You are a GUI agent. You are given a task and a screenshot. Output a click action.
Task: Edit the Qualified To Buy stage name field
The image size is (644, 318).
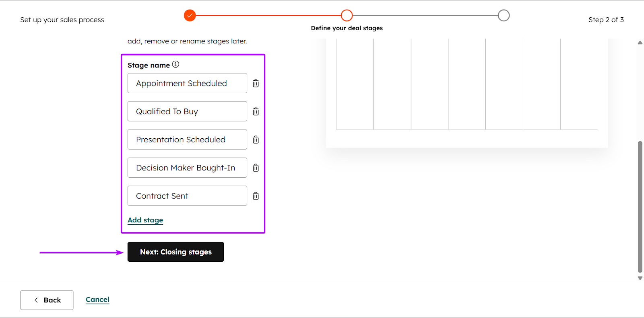click(187, 111)
